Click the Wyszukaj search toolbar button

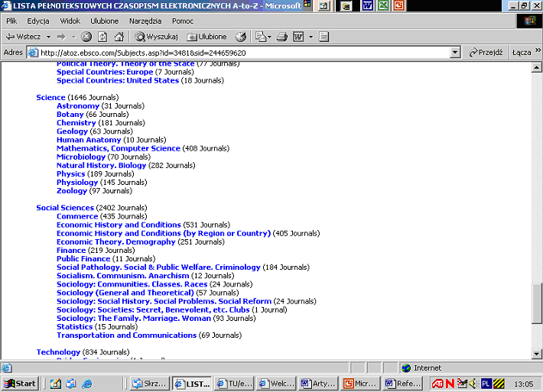156,37
